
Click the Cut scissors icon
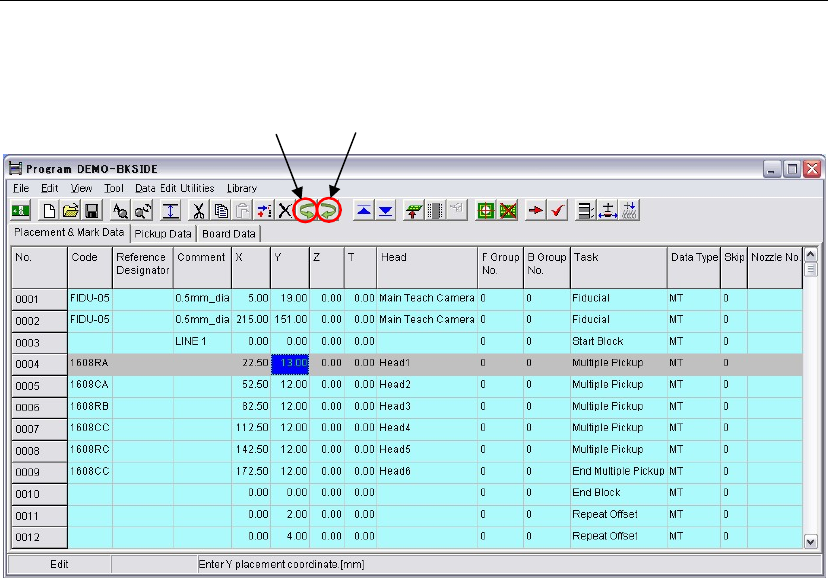click(x=199, y=211)
